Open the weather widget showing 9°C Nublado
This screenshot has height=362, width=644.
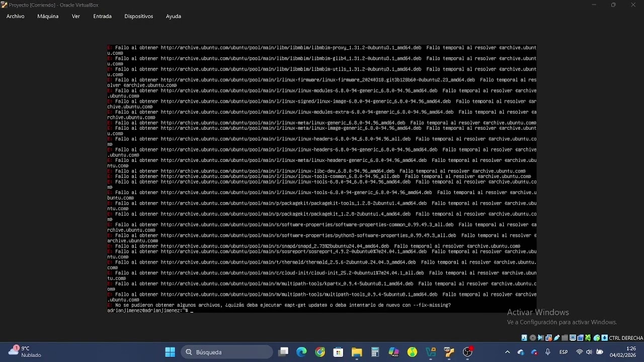tap(25, 351)
